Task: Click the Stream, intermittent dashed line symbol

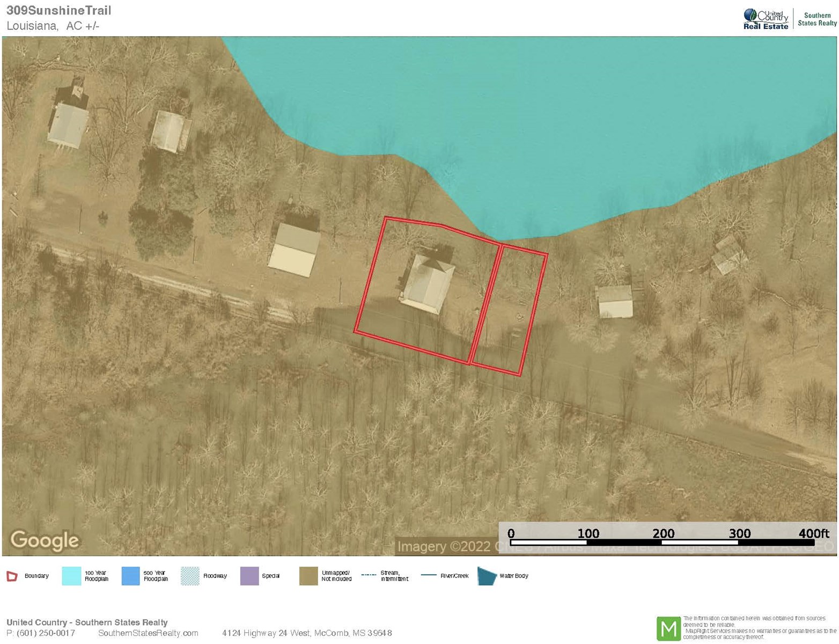Action: pos(369,575)
